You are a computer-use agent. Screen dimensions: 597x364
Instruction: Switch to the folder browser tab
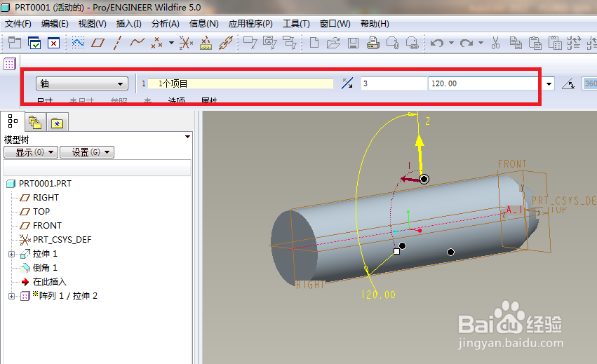(x=35, y=123)
